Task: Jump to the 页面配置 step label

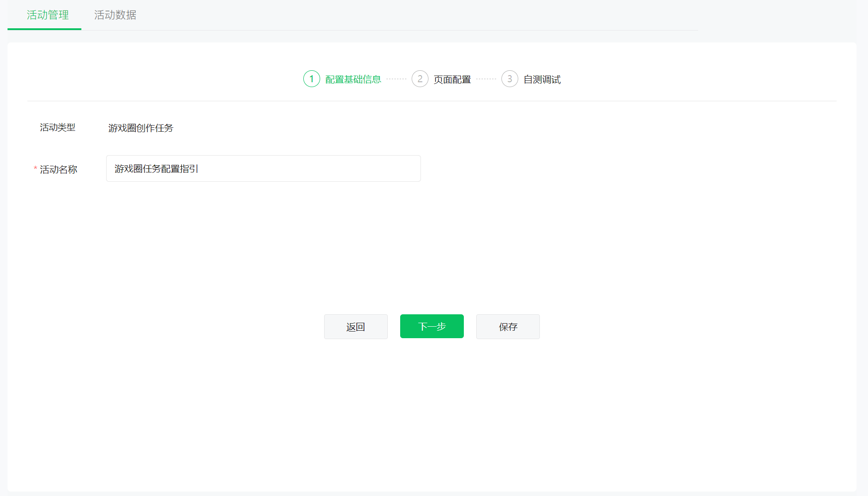Action: pos(452,80)
